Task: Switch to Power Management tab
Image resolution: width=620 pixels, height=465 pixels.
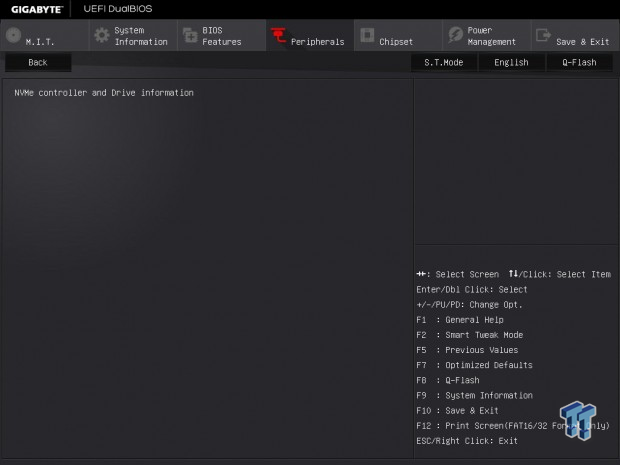Action: [487, 36]
